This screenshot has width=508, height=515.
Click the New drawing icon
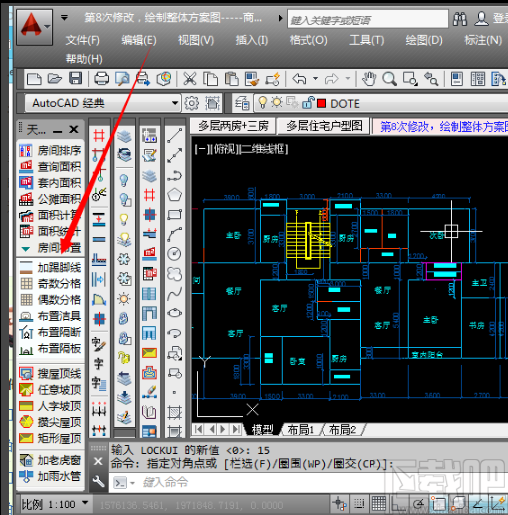coord(34,79)
